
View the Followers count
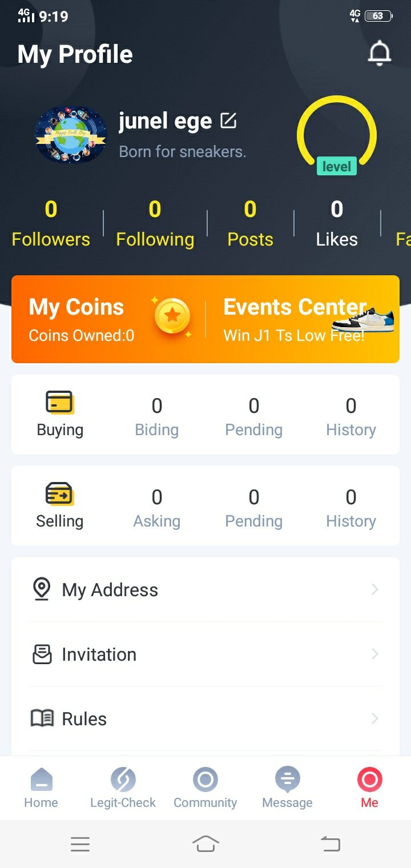tap(51, 223)
